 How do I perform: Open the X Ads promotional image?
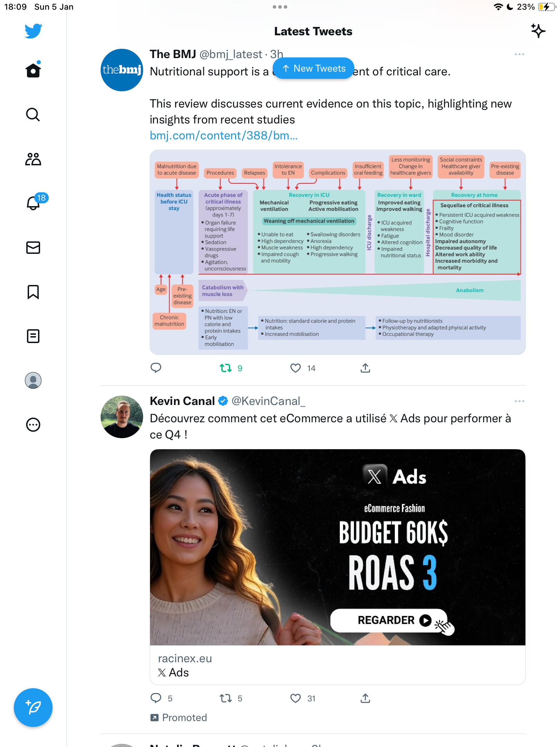(338, 547)
